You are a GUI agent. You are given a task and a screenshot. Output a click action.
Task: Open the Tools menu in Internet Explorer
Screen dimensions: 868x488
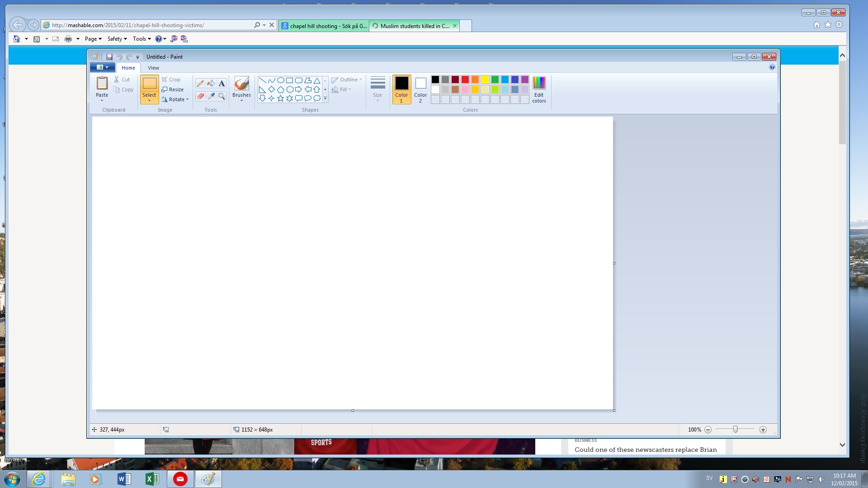point(141,39)
